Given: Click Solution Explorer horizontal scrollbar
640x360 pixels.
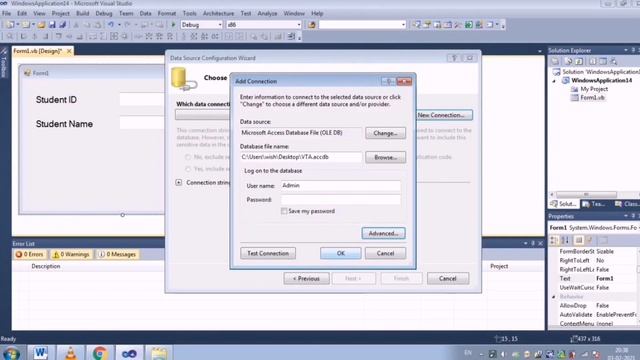Looking at the screenshot, I should [x=586, y=194].
